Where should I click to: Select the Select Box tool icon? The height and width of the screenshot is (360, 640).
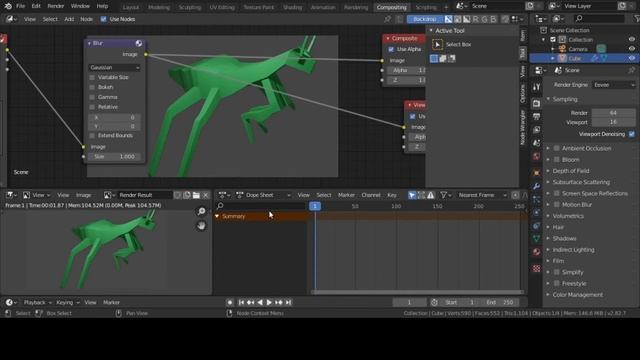pyautogui.click(x=437, y=44)
